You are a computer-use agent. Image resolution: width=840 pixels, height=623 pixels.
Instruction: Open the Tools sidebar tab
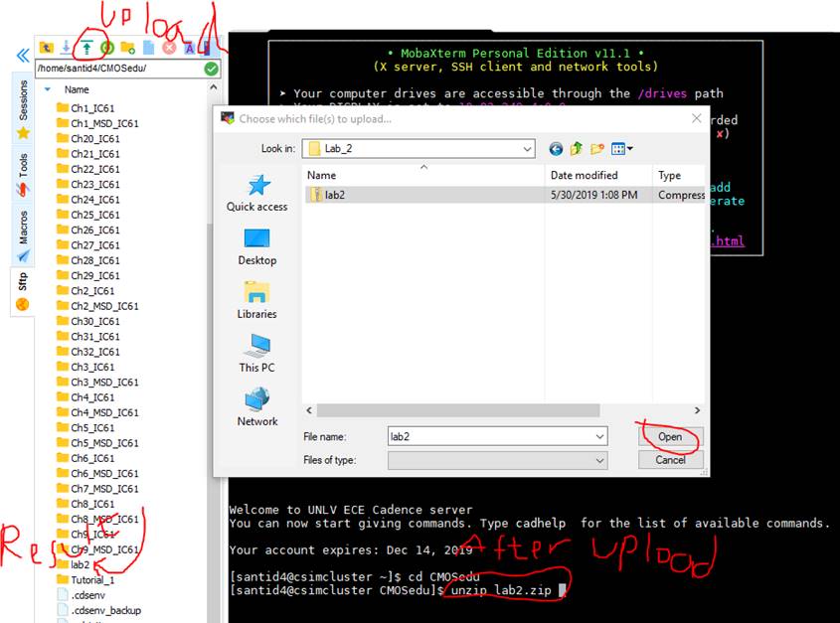click(x=23, y=174)
